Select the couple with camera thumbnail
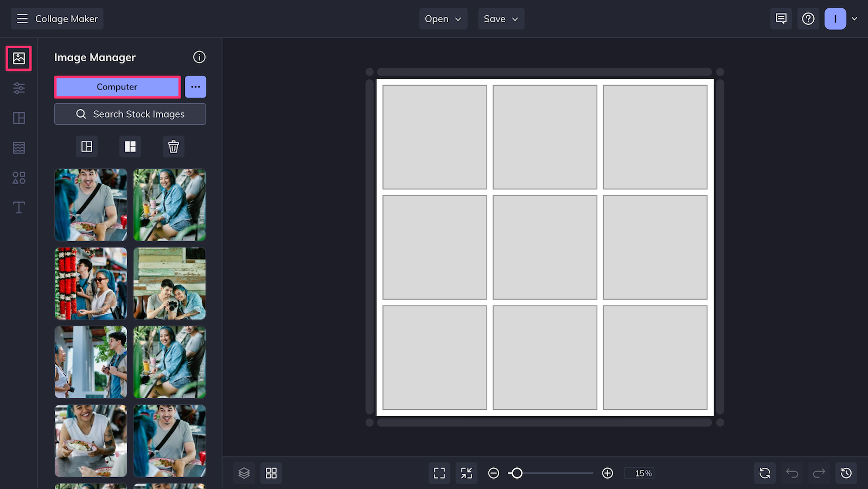The width and height of the screenshot is (868, 489). (170, 283)
